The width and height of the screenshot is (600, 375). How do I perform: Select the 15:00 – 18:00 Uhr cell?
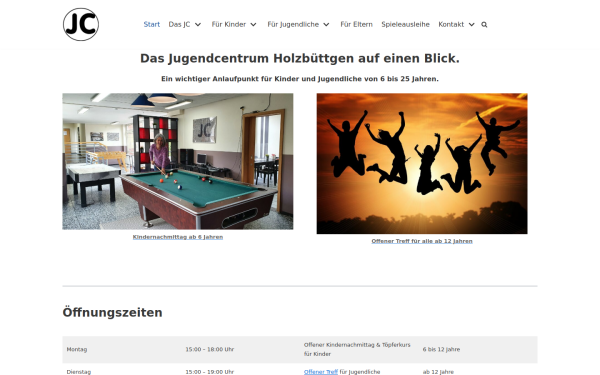[x=241, y=349]
